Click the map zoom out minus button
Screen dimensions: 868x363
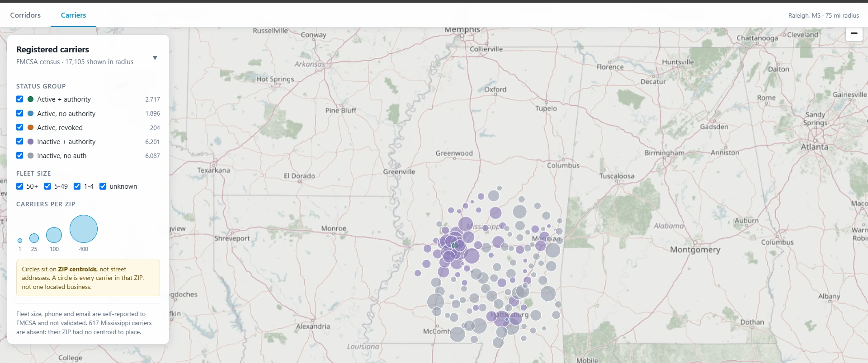pyautogui.click(x=854, y=33)
